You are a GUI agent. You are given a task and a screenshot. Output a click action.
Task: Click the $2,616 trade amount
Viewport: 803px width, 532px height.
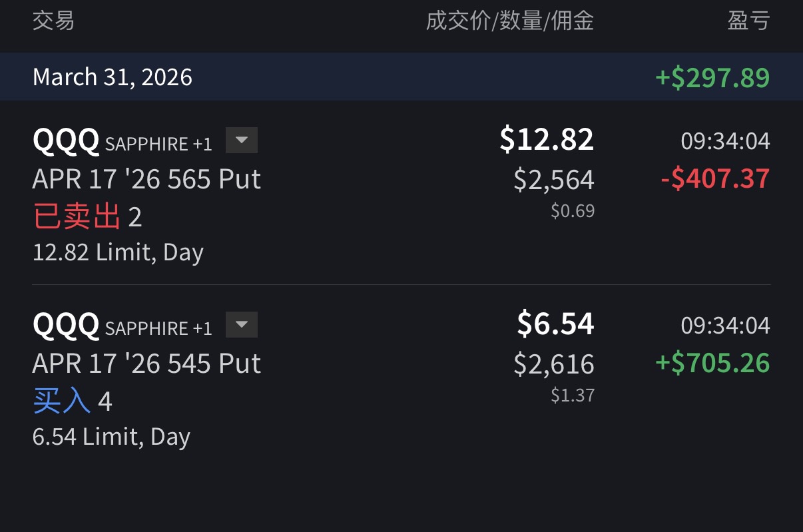pos(554,364)
